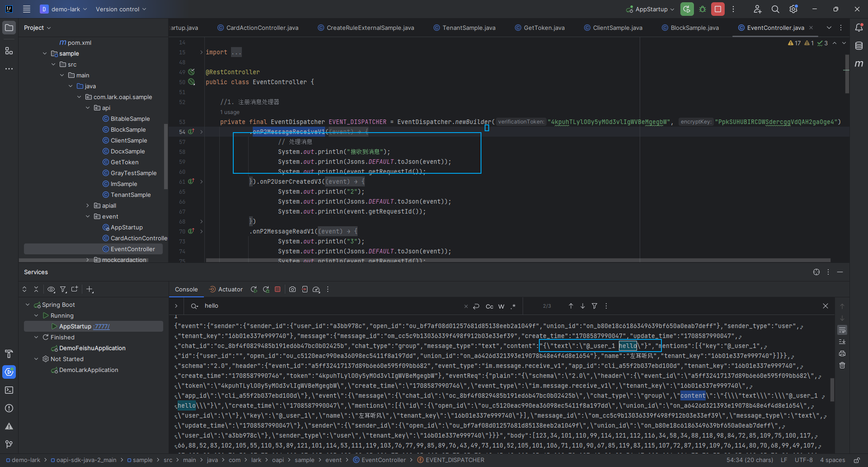Open the Problems tool window

pyautogui.click(x=9, y=408)
